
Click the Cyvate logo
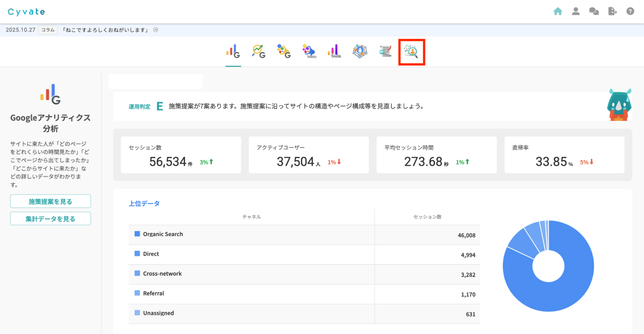26,12
